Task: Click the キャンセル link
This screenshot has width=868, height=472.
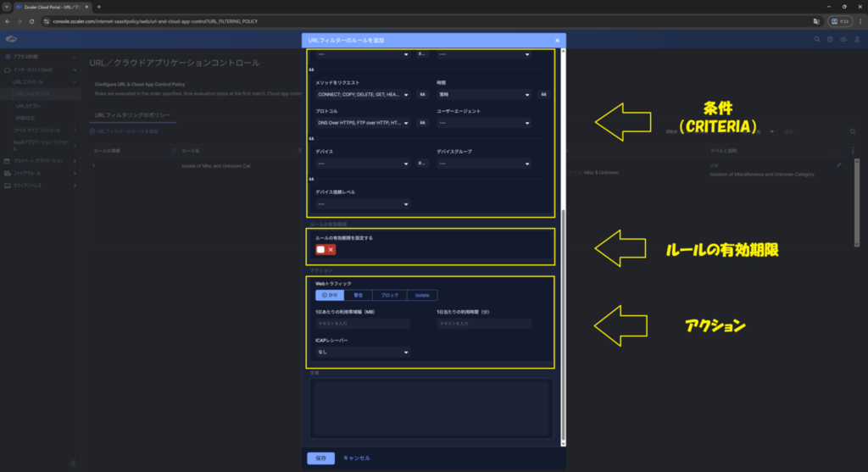Action: click(x=357, y=458)
